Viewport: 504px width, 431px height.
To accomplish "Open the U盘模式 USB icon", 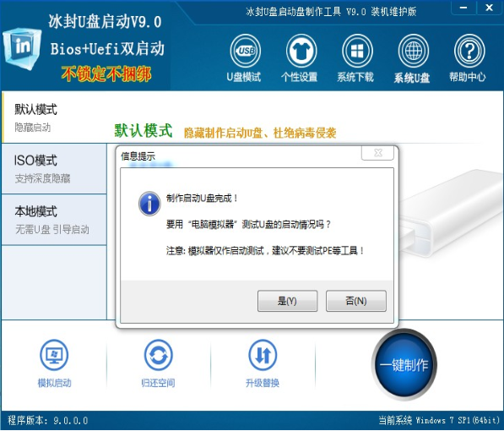I will pyautogui.click(x=245, y=51).
